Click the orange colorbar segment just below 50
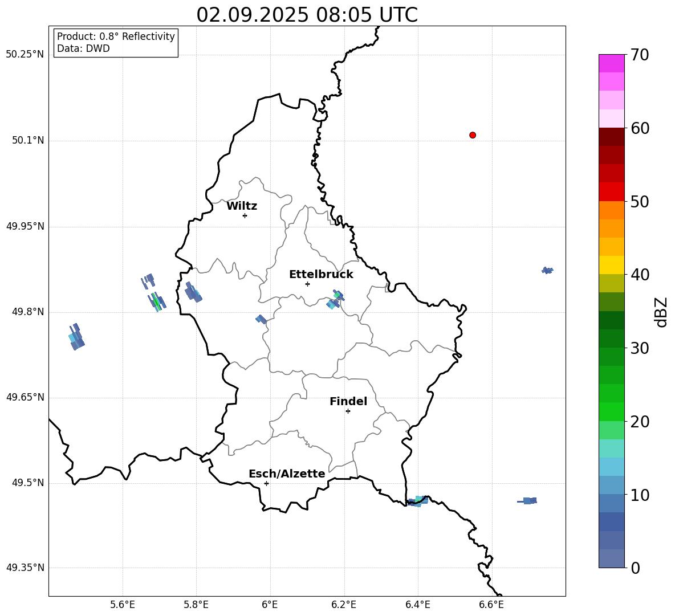This screenshot has height=616, width=675. tap(611, 210)
